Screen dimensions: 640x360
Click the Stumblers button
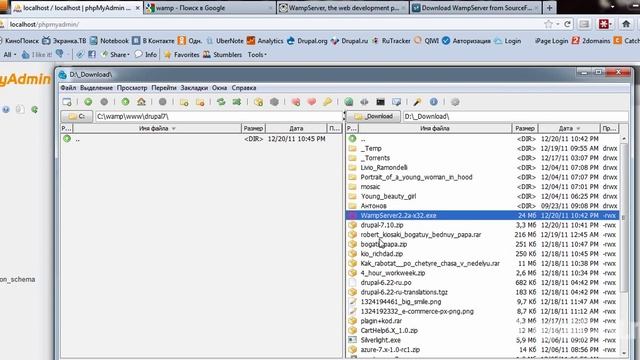tap(223, 54)
